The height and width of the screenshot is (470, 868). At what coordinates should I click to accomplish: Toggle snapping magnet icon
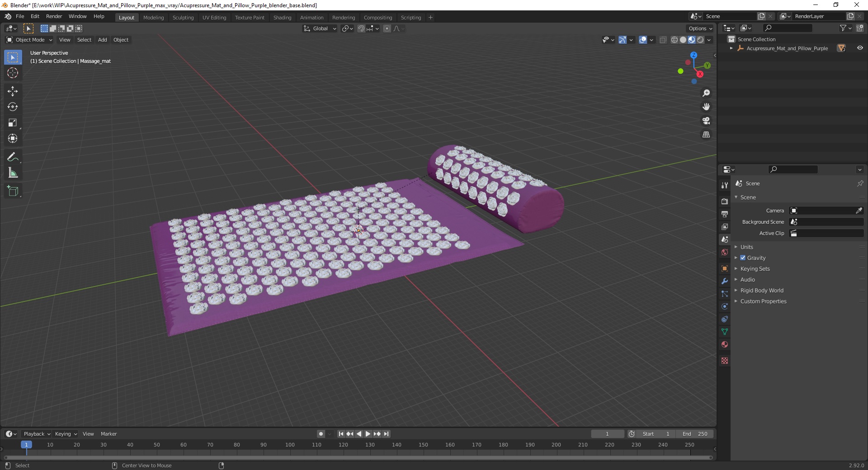361,28
